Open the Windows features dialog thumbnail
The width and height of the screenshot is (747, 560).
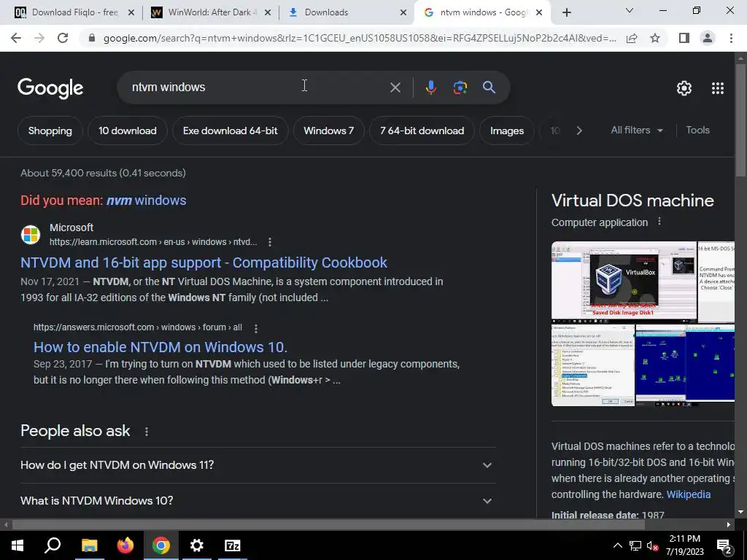(592, 365)
